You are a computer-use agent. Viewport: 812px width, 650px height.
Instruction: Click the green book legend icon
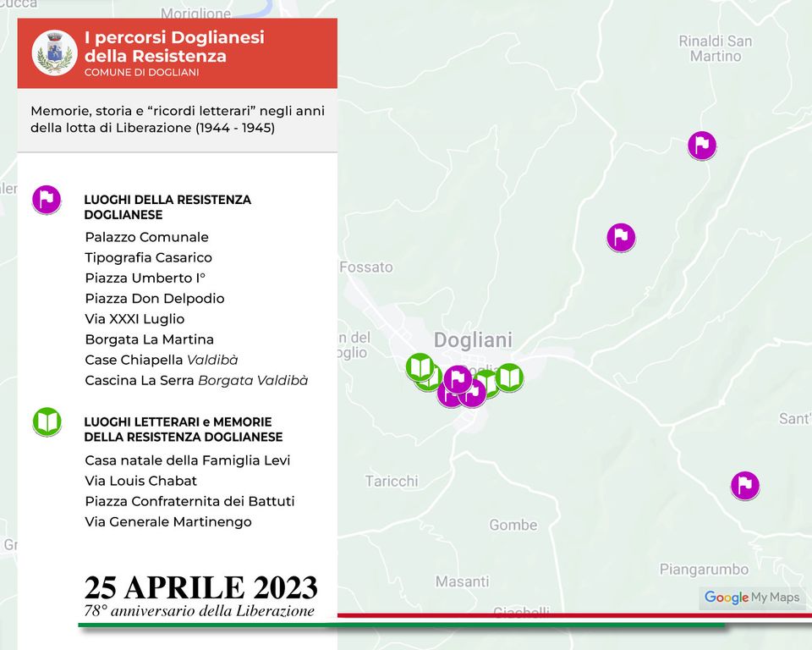[x=47, y=421]
